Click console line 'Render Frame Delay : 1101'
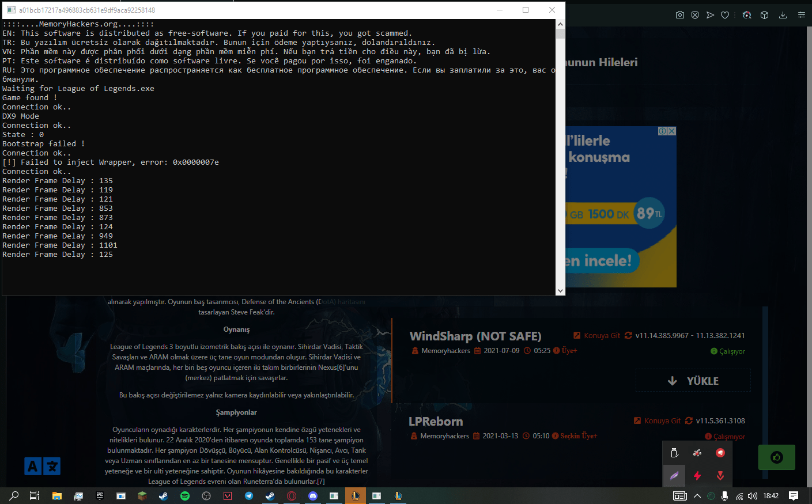Screen dimensions: 812x504 click(60, 245)
